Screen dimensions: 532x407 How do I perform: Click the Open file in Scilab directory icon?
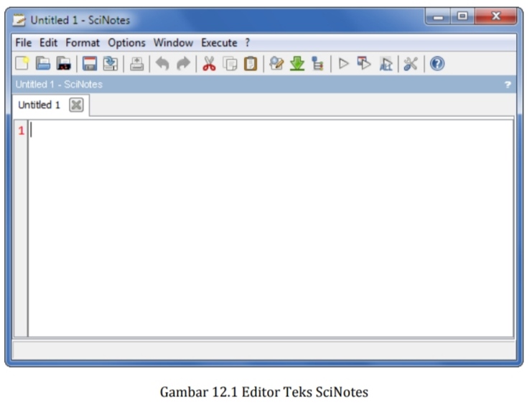coord(63,63)
